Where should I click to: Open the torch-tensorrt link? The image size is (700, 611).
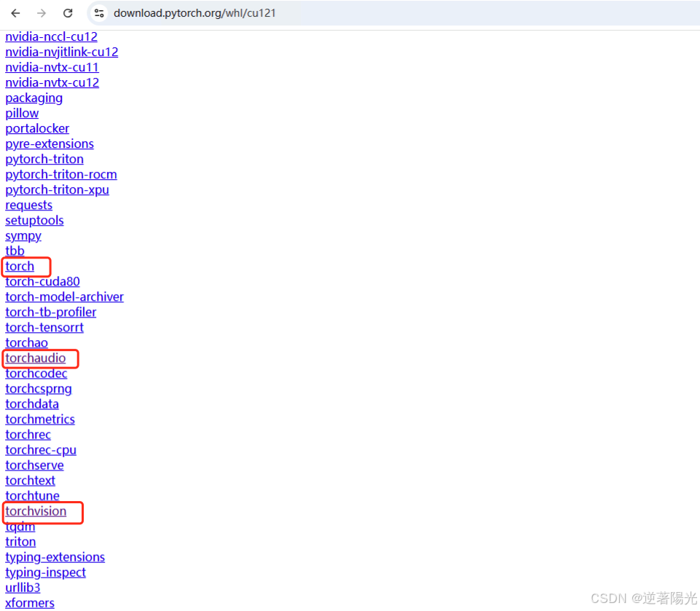[x=44, y=328]
